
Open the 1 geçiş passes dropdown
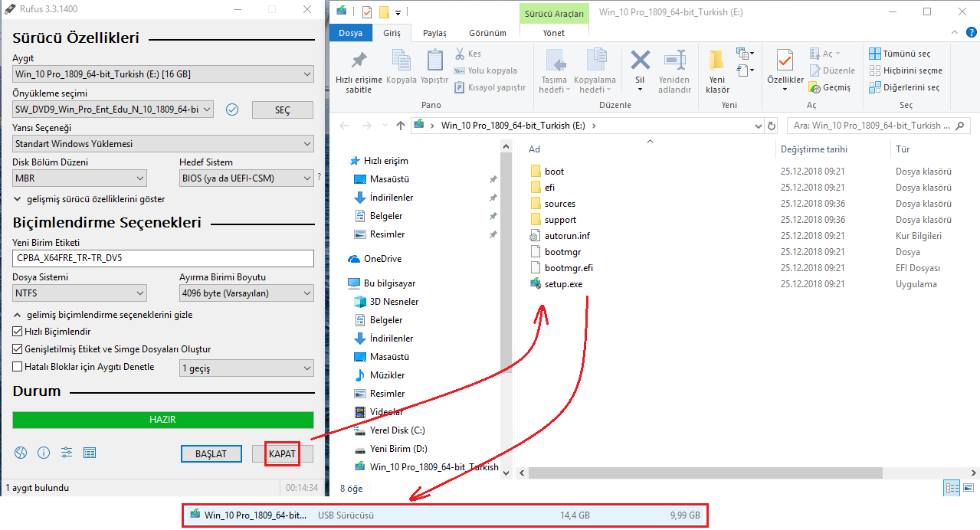(247, 368)
